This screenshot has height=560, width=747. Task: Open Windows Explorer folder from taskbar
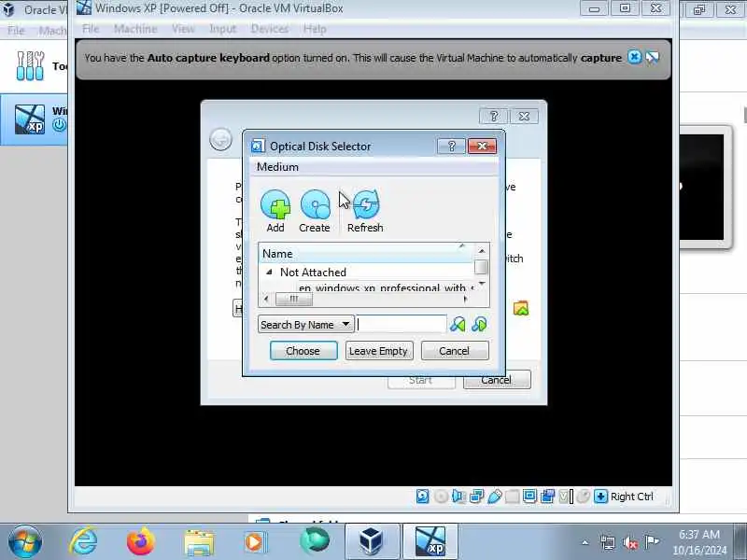coord(199,542)
